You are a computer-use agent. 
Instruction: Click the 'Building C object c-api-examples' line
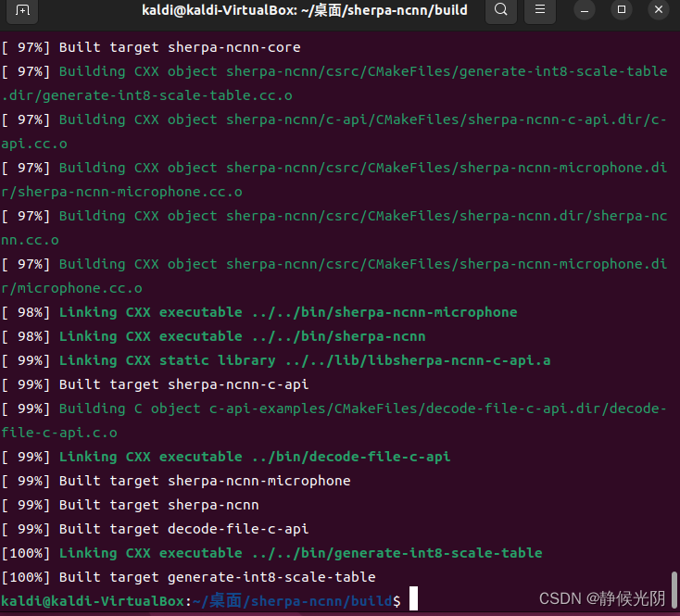click(x=334, y=409)
